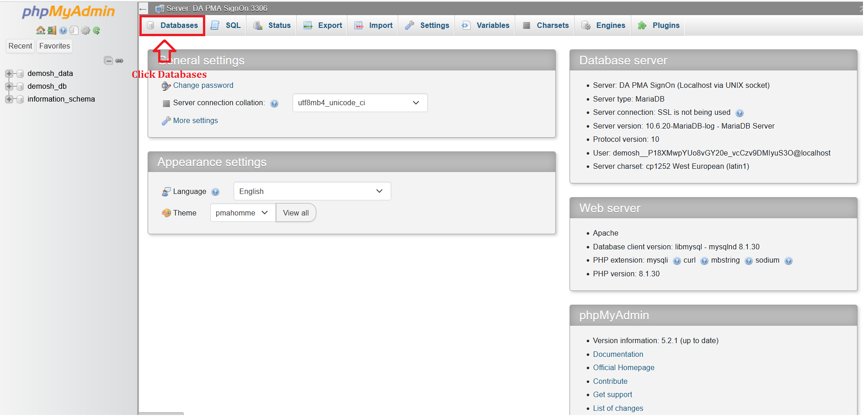
Task: Open the Contribute link
Action: pos(610,382)
